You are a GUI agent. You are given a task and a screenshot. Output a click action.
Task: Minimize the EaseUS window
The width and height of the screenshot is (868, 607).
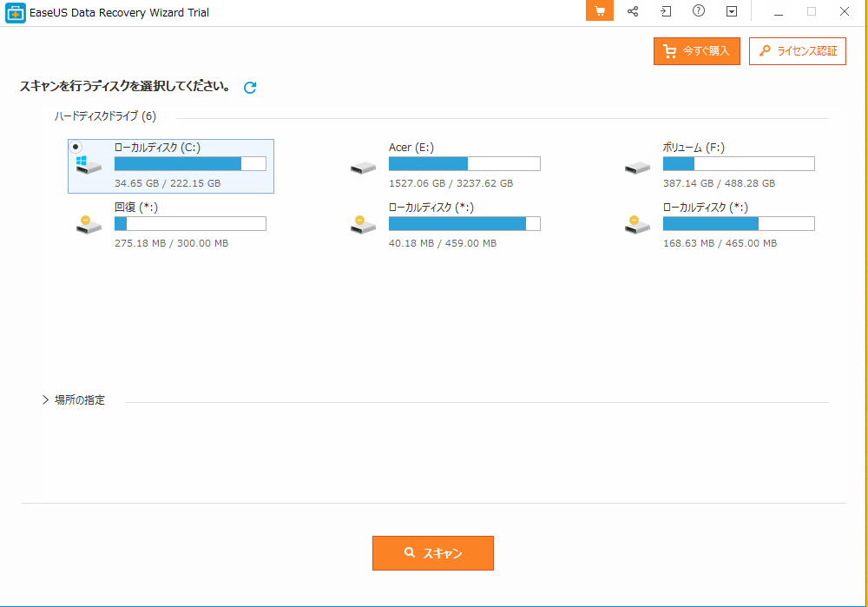click(778, 11)
